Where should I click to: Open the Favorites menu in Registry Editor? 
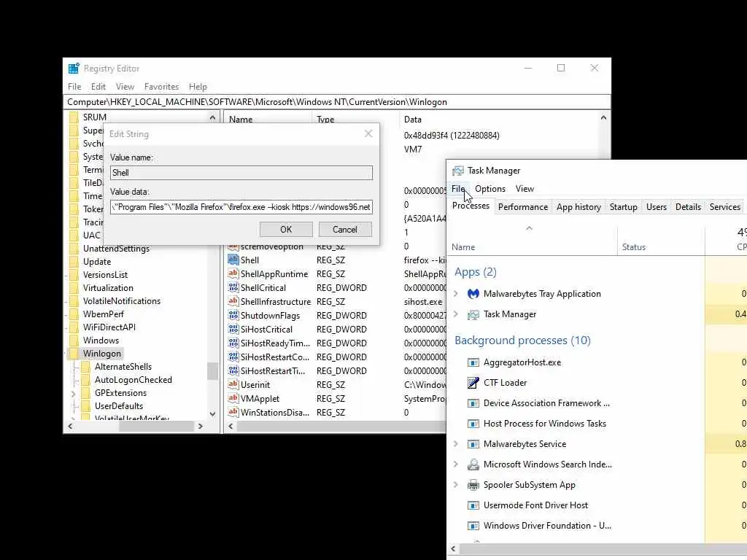[x=161, y=87]
